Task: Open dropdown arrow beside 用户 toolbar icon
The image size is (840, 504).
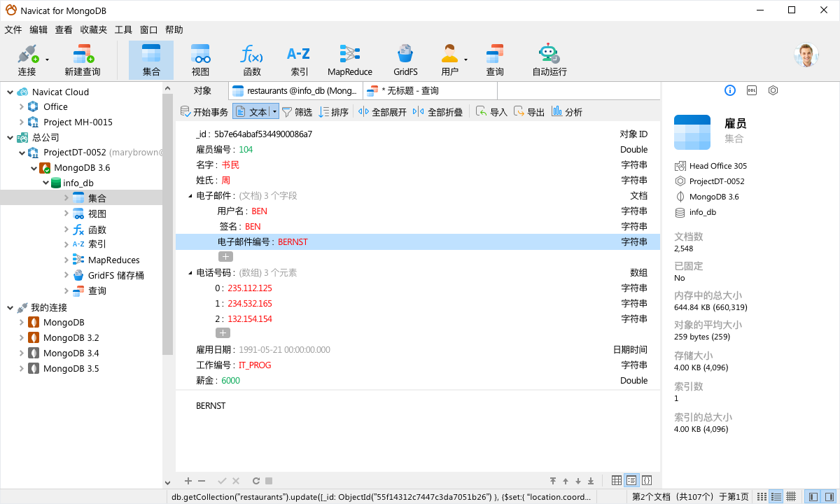Action: [x=465, y=60]
